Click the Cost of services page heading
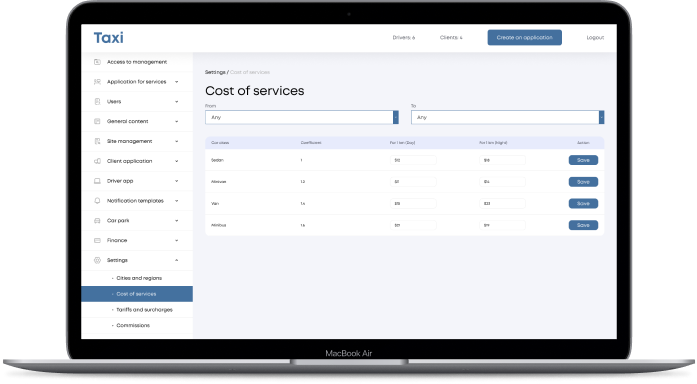The image size is (697, 384). pos(255,91)
